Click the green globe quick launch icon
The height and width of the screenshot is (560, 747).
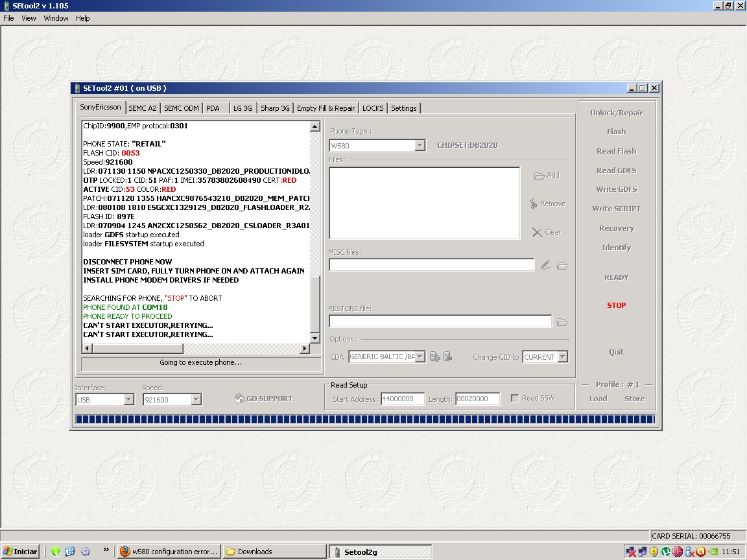pyautogui.click(x=56, y=552)
